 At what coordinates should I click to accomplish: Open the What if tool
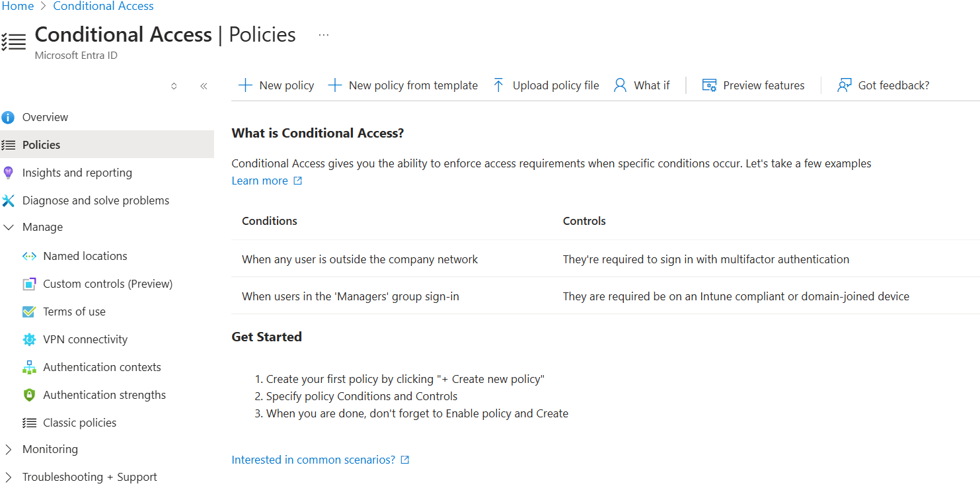click(642, 85)
